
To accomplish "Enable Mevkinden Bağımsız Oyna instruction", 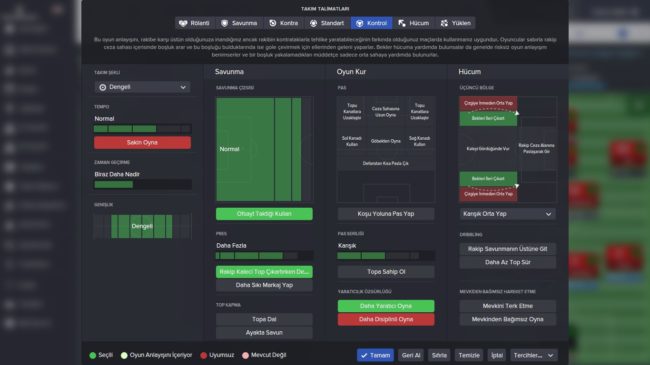I will point(507,319).
